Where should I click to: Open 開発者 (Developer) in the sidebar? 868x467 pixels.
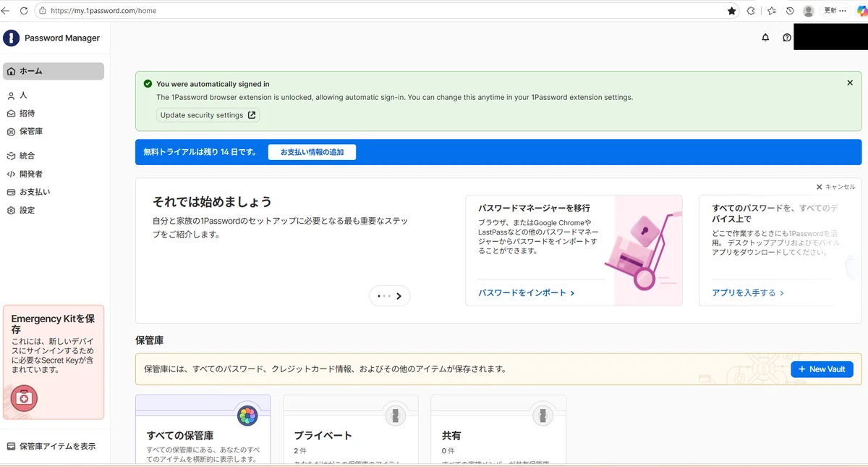point(54,174)
